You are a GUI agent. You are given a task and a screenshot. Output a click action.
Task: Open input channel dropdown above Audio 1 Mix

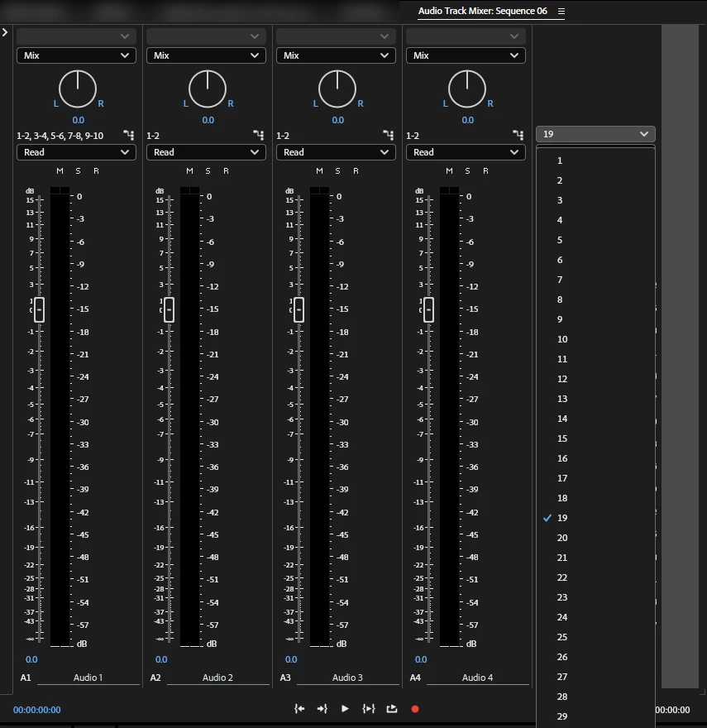[x=77, y=36]
